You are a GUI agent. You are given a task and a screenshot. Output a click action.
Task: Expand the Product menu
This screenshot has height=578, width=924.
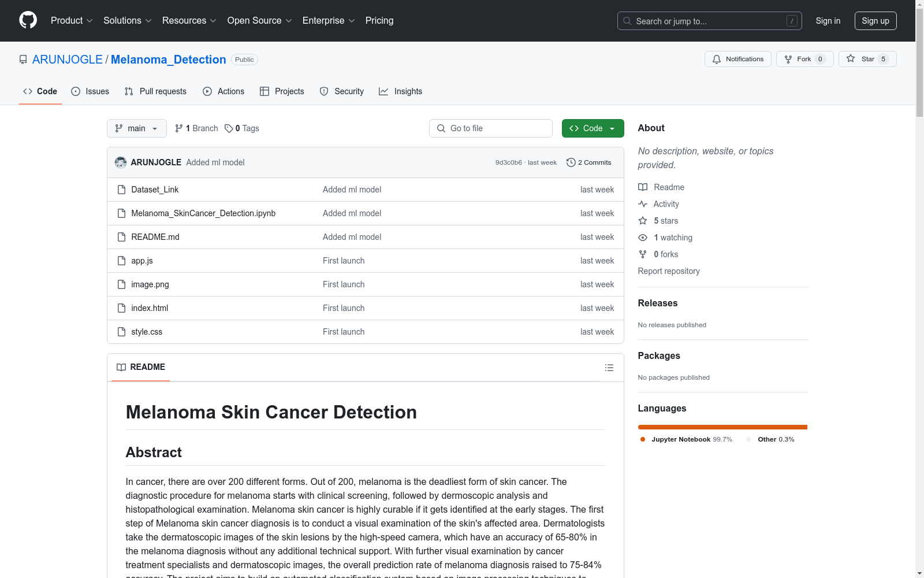[72, 21]
